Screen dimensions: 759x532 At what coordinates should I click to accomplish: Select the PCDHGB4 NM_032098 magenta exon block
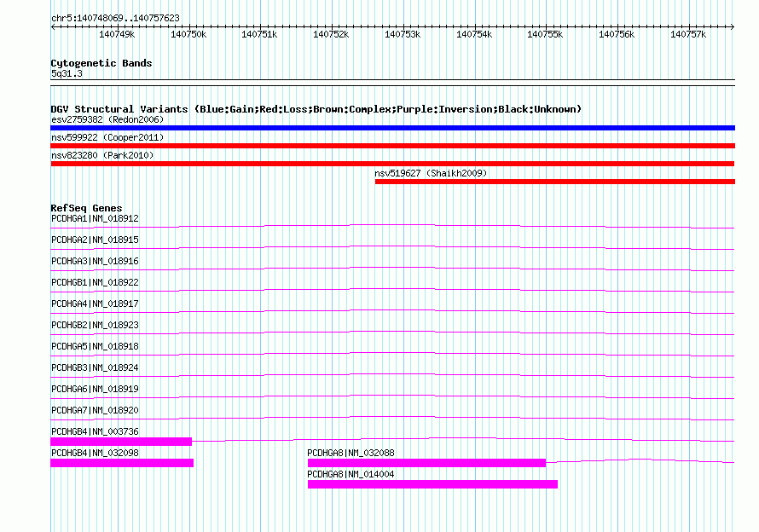pyautogui.click(x=122, y=463)
